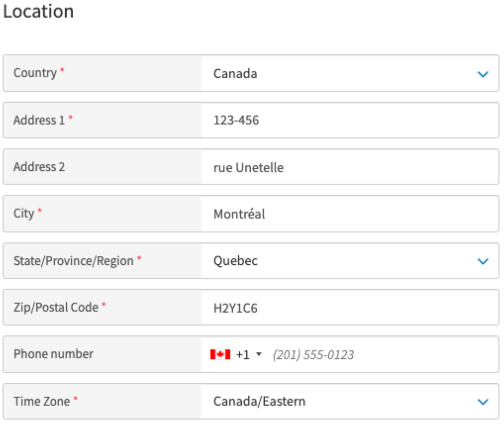Click the Phone number label

coord(53,354)
